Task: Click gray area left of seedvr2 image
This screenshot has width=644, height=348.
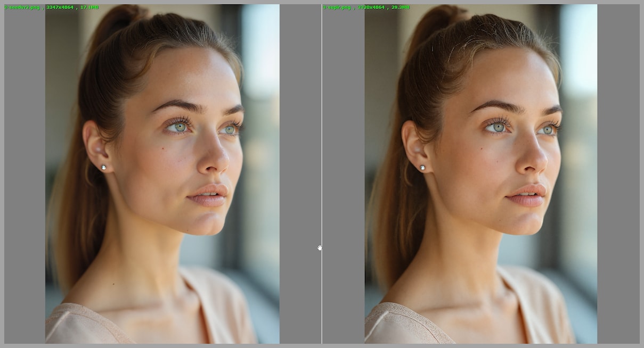Action: point(25,176)
